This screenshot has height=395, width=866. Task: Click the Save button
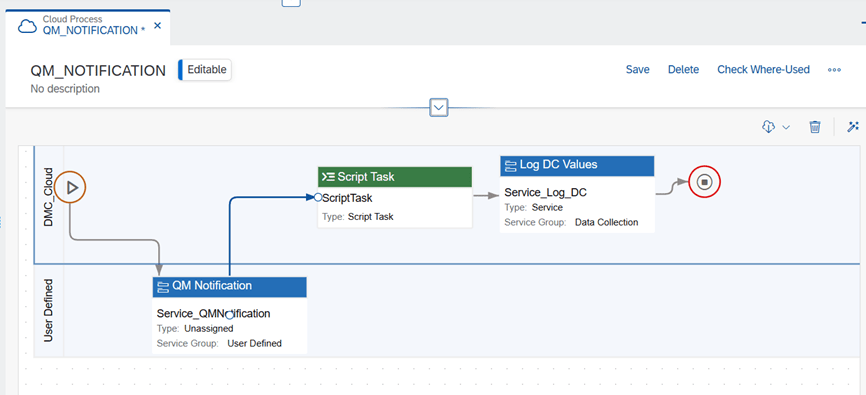pyautogui.click(x=637, y=70)
